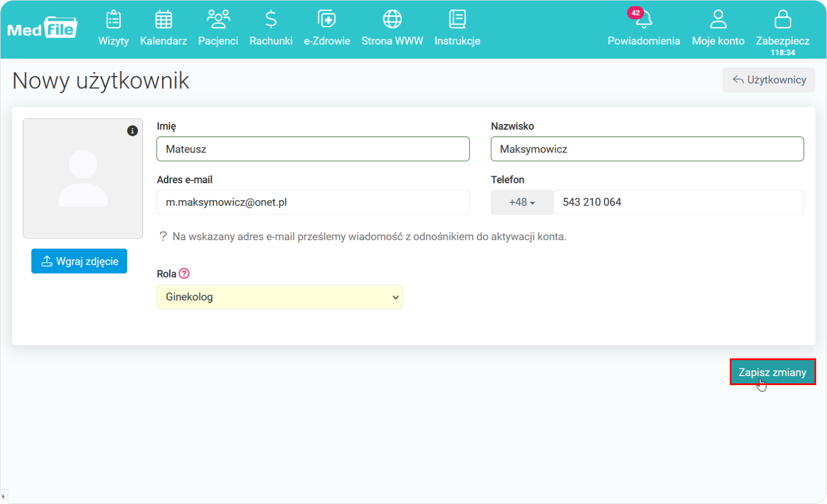Image resolution: width=827 pixels, height=504 pixels.
Task: Go back via the Użytkownicy button
Action: tap(769, 80)
